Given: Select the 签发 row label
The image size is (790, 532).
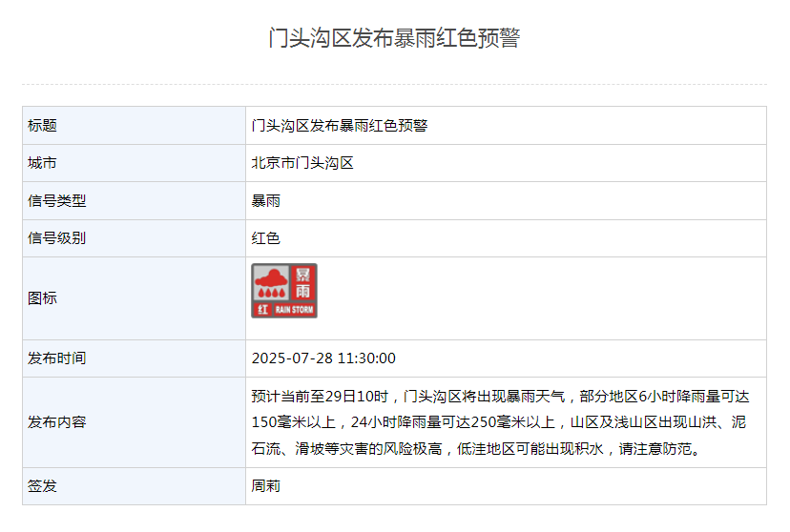Looking at the screenshot, I should (43, 485).
